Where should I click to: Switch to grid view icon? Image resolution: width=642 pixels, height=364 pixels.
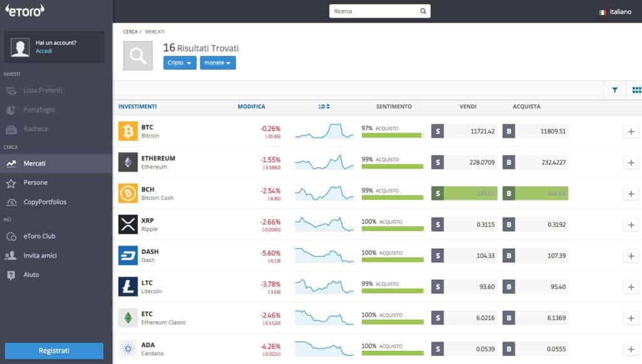tap(636, 90)
